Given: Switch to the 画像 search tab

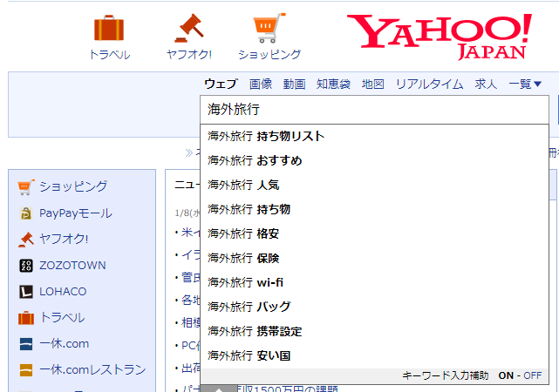Looking at the screenshot, I should pyautogui.click(x=261, y=84).
